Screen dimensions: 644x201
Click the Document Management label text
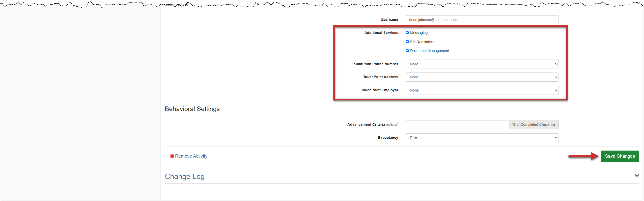pos(429,51)
